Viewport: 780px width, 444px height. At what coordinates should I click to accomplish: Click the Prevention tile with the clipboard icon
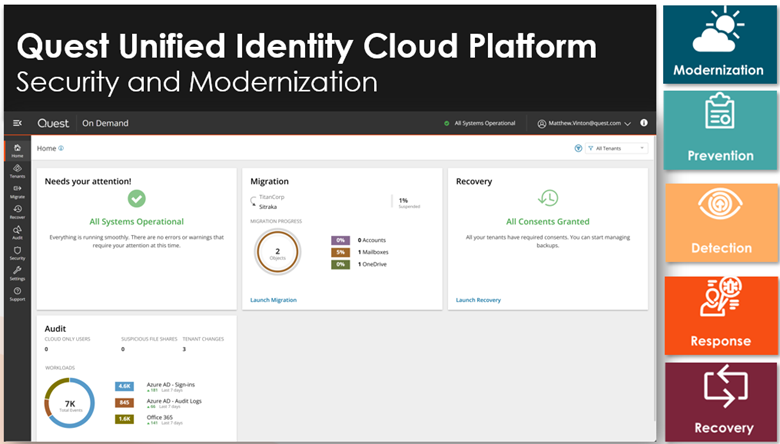click(720, 130)
